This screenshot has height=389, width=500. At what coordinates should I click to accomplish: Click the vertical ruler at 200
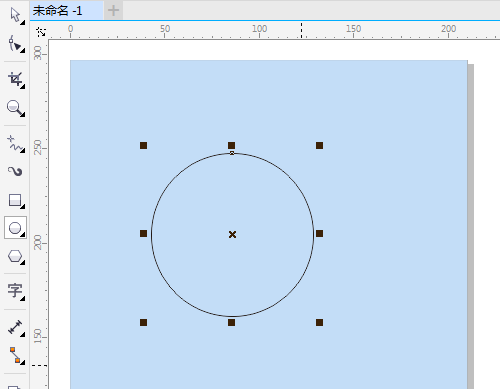coord(38,242)
